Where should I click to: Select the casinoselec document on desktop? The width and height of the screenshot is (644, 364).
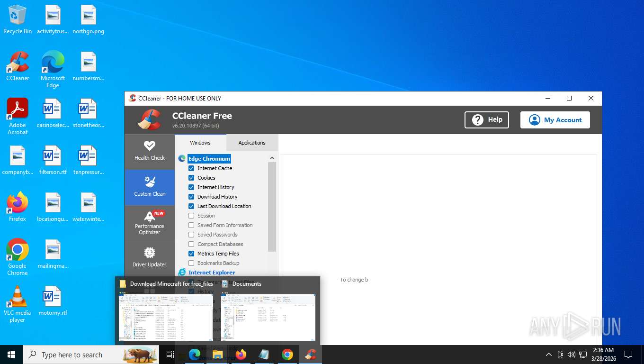tap(53, 114)
